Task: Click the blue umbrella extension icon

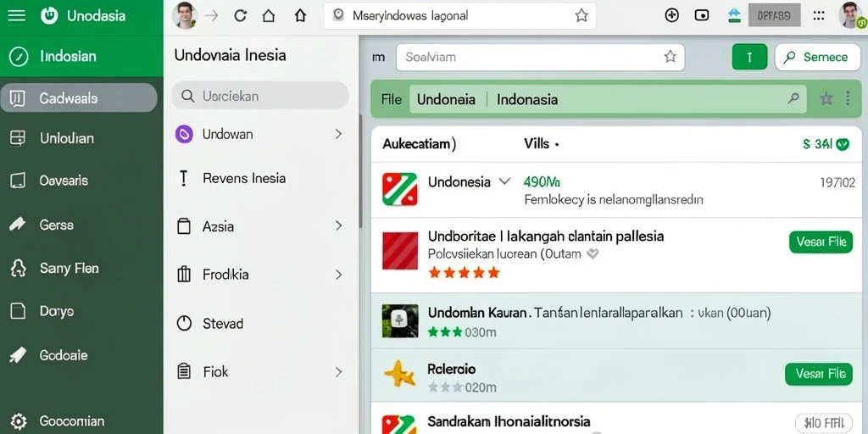Action: (x=735, y=15)
